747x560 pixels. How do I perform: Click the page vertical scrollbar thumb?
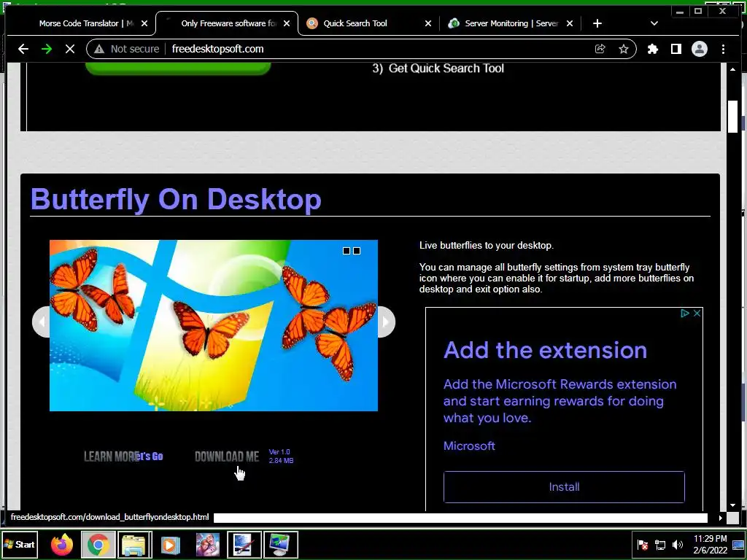732,117
